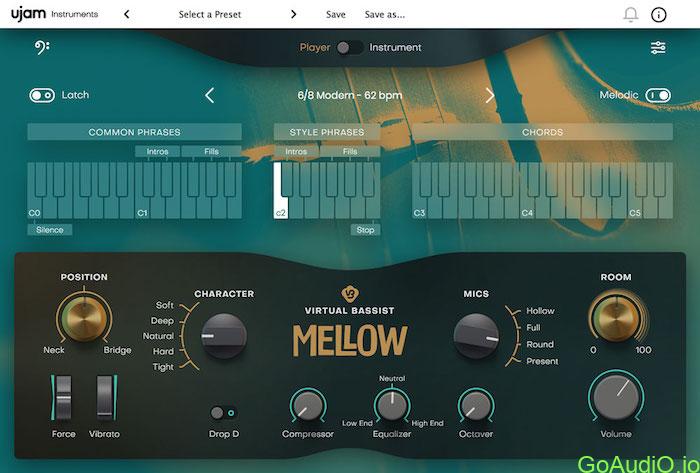Viewport: 700px width, 473px height.
Task: Click the Silence key label
Action: [50, 230]
